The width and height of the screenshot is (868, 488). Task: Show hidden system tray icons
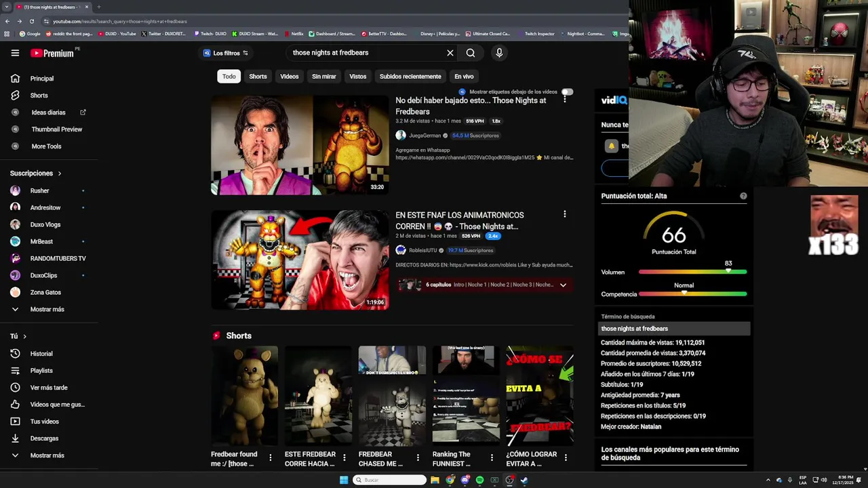click(768, 480)
